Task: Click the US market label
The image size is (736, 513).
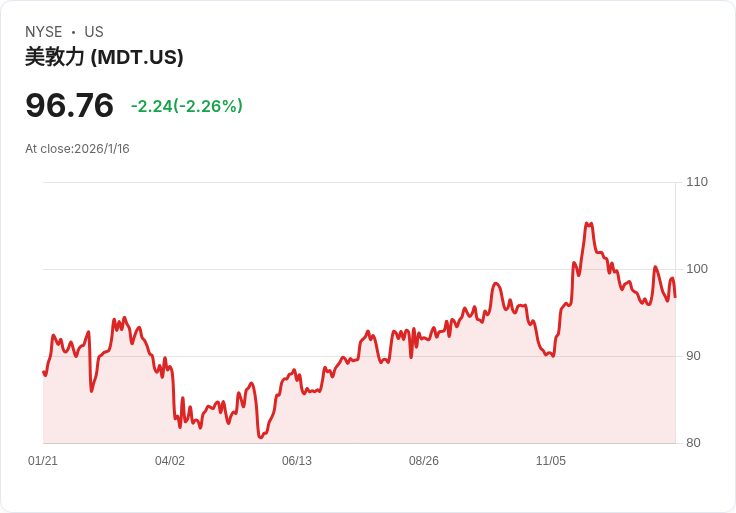Action: pos(94,32)
